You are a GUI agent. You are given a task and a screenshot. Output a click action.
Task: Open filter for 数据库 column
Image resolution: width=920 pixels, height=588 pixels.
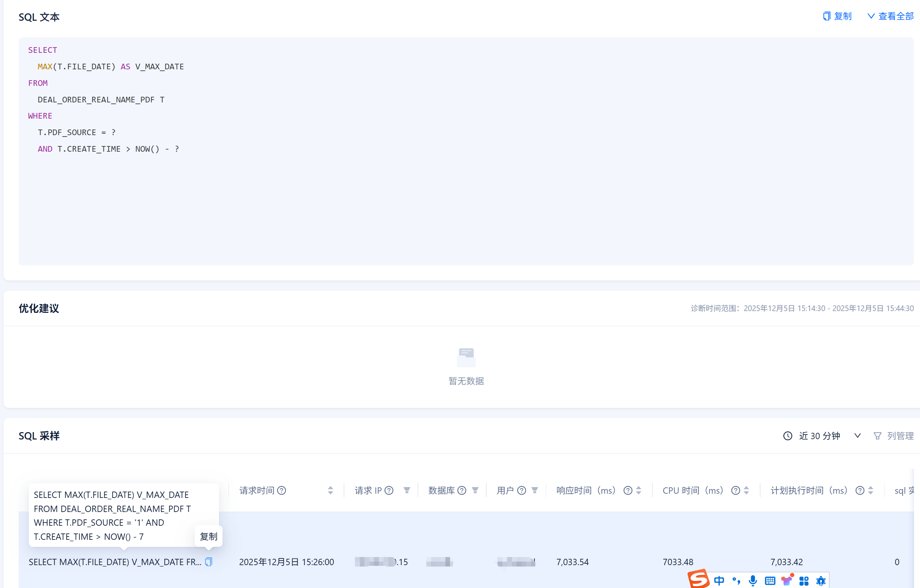[x=475, y=490]
